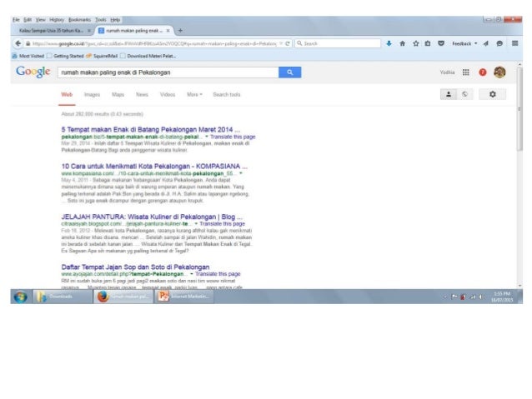The image size is (532, 399).
Task: Click the Pocket icon in the toolbar
Action: [441, 43]
